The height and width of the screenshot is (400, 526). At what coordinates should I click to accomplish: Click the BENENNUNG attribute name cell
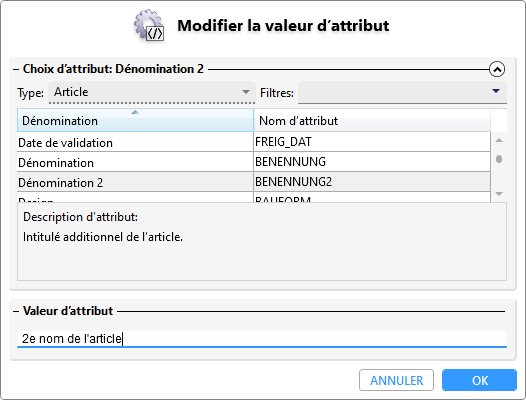372,162
